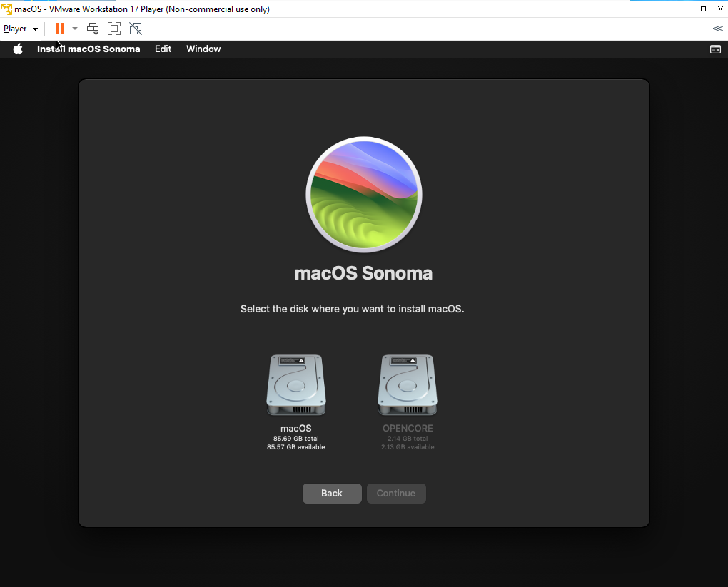Viewport: 728px width, 587px height.
Task: Select the OPENCORE disk drive icon
Action: 408,386
